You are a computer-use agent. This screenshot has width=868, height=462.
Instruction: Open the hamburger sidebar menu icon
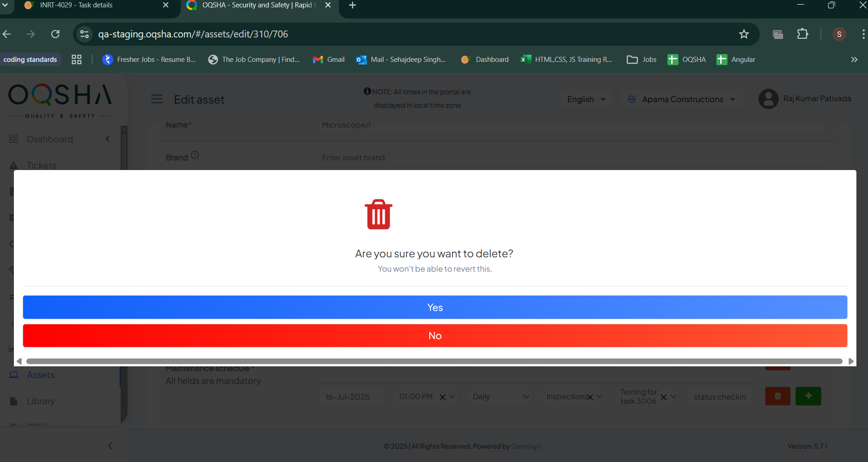(157, 99)
